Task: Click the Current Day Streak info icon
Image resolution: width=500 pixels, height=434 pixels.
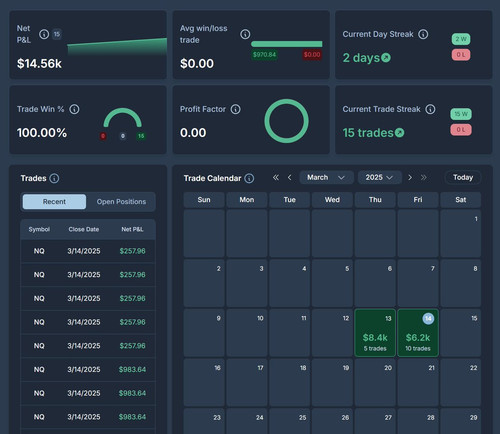Action: point(423,34)
